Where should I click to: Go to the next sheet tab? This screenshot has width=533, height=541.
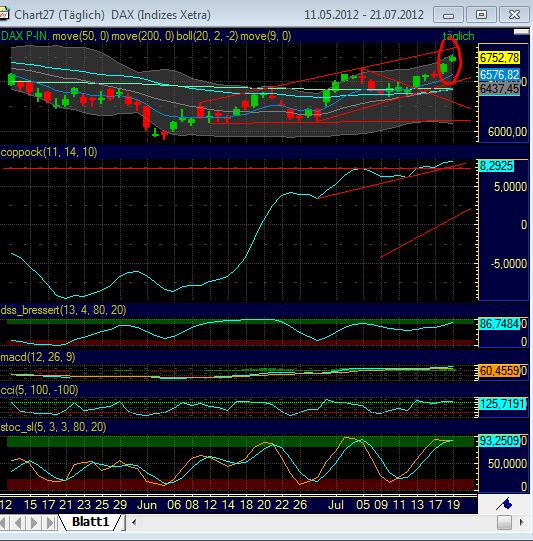pyautogui.click(x=34, y=523)
